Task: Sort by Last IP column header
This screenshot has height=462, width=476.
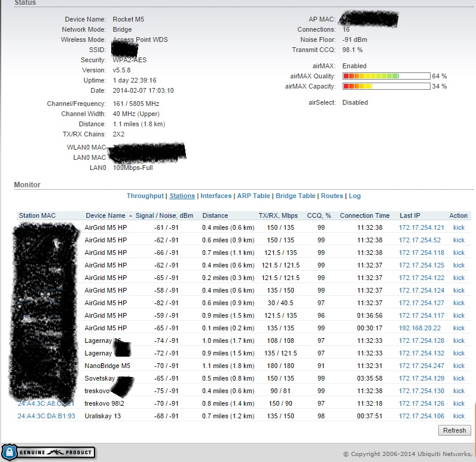Action: point(410,215)
